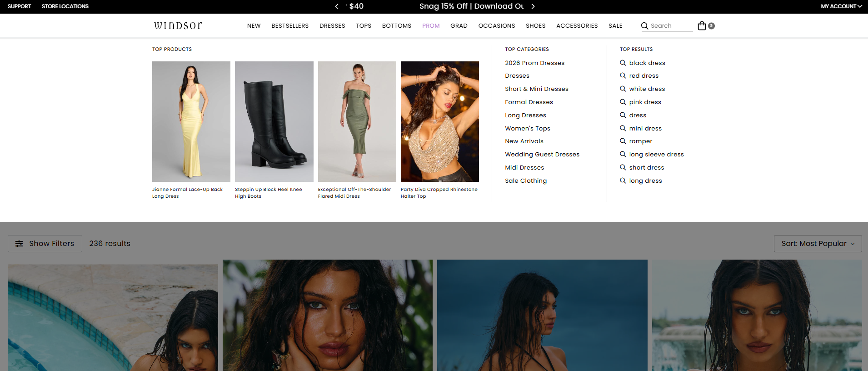Click the next promo banner arrow
868x371 pixels.
[533, 6]
